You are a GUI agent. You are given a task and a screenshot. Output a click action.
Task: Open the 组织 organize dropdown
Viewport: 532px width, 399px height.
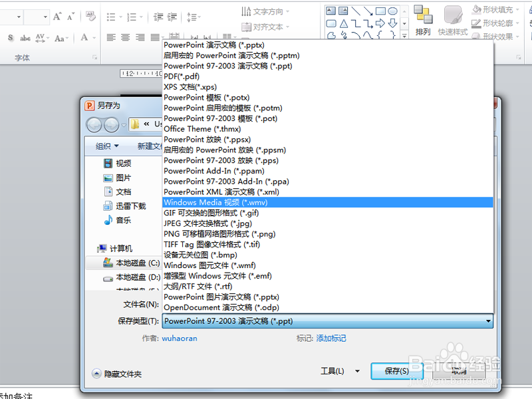click(107, 146)
